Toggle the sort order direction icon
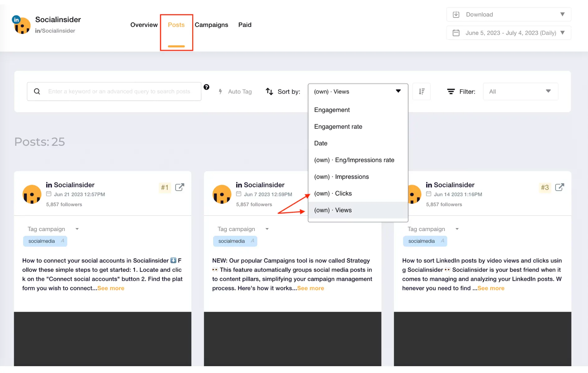The height and width of the screenshot is (373, 588). [x=422, y=92]
